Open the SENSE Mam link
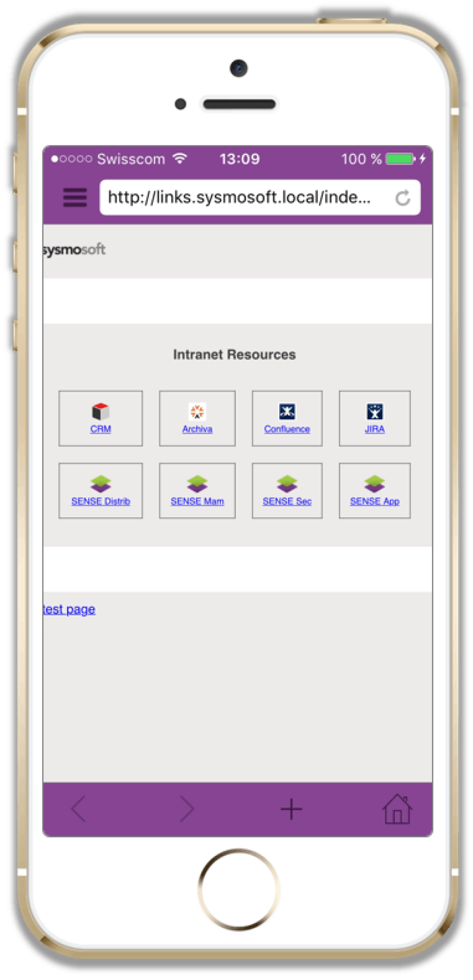The image size is (473, 980). (x=197, y=501)
